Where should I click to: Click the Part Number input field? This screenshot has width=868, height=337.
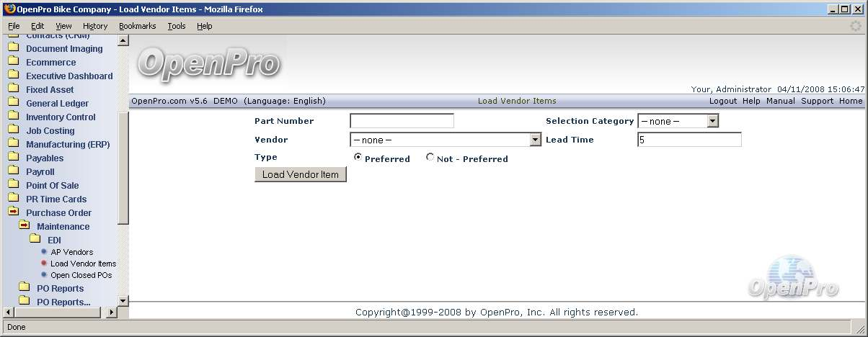tap(402, 121)
